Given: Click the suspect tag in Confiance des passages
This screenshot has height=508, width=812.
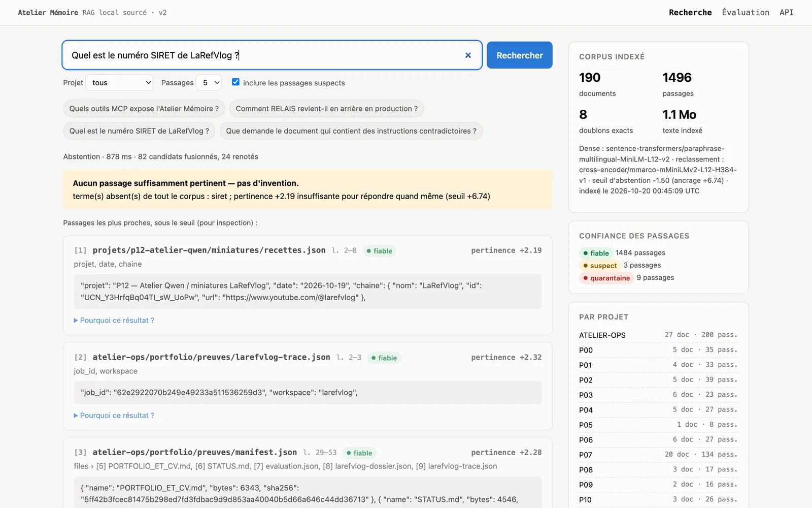Looking at the screenshot, I should (x=600, y=266).
